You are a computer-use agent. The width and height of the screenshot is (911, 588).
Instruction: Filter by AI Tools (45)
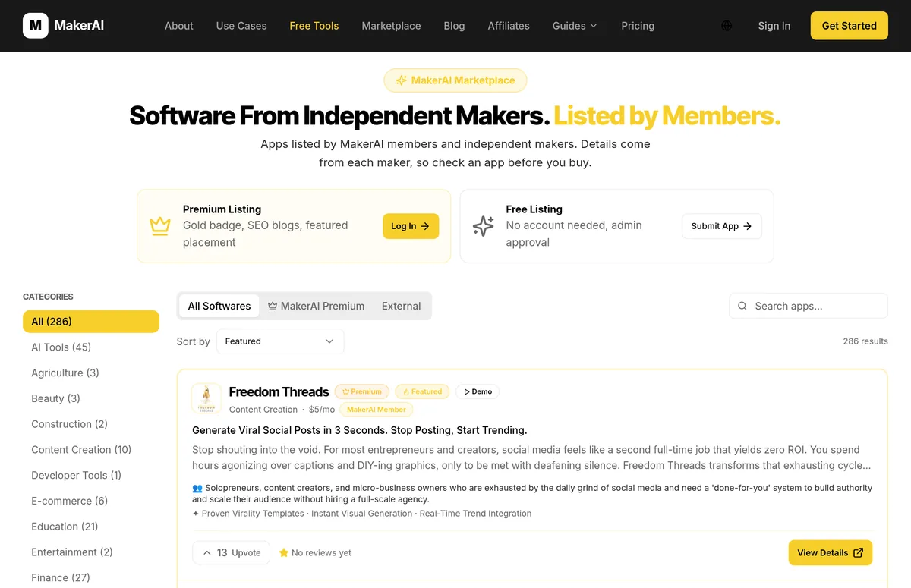(x=91, y=347)
